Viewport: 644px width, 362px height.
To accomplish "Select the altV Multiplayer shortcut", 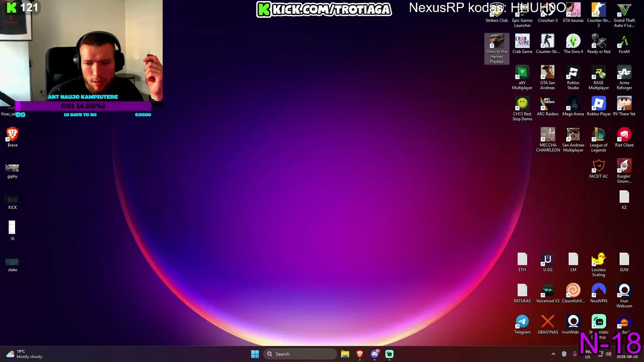I will click(x=522, y=78).
